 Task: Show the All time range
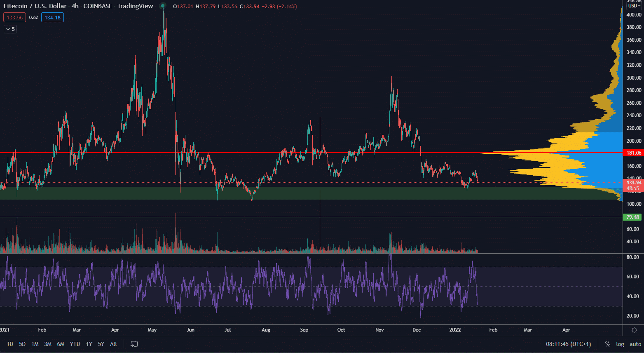tap(113, 344)
